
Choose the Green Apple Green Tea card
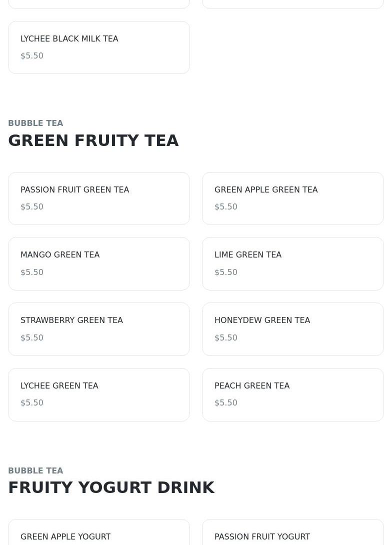[293, 198]
